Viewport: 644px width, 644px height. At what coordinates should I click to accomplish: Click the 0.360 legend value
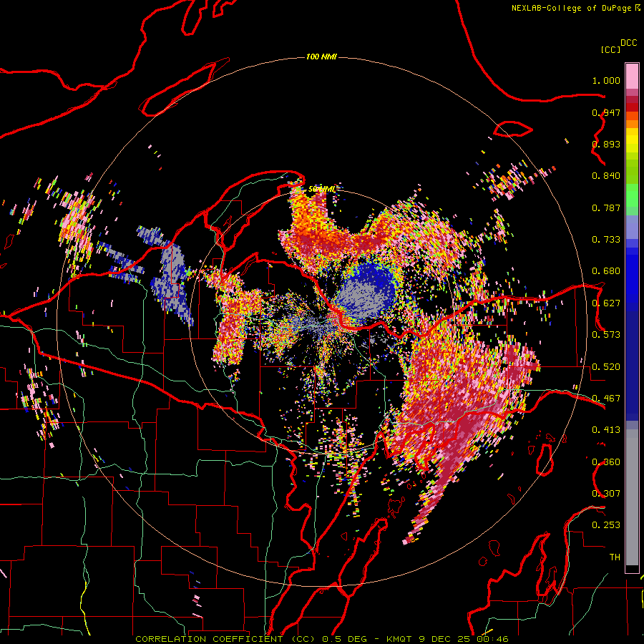point(606,462)
